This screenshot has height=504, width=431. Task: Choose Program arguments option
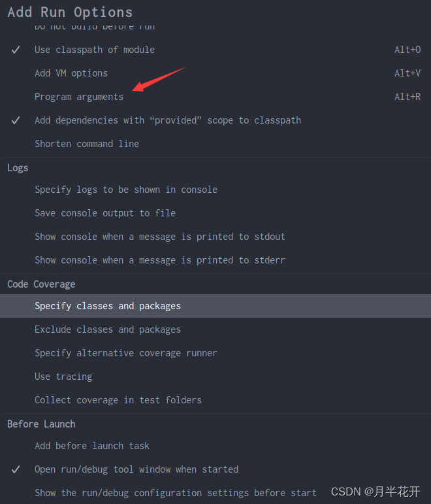(x=215, y=97)
